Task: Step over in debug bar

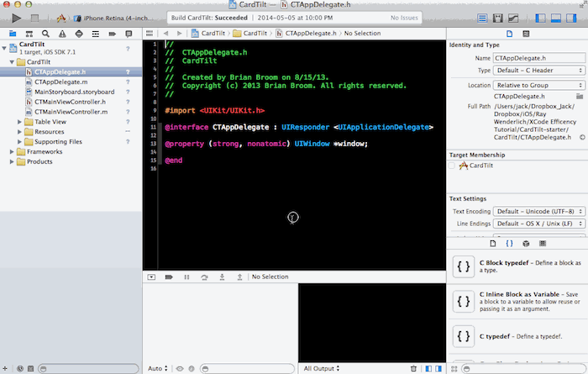Action: tap(204, 277)
